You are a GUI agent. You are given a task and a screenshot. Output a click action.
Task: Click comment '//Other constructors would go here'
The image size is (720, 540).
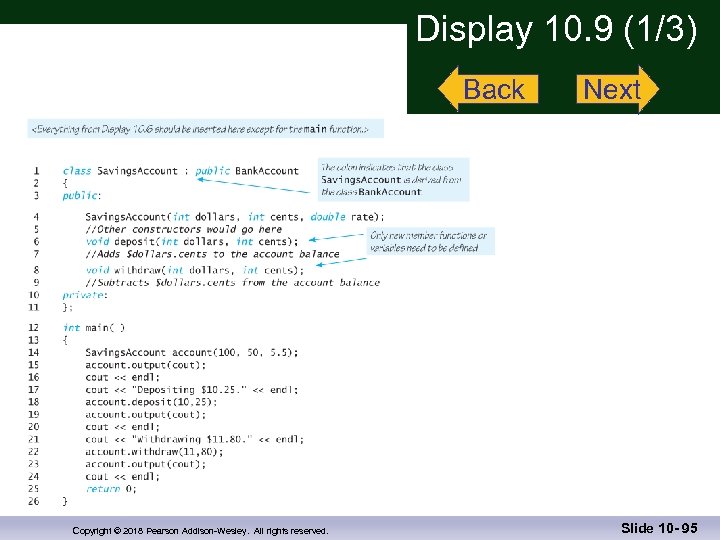183,229
